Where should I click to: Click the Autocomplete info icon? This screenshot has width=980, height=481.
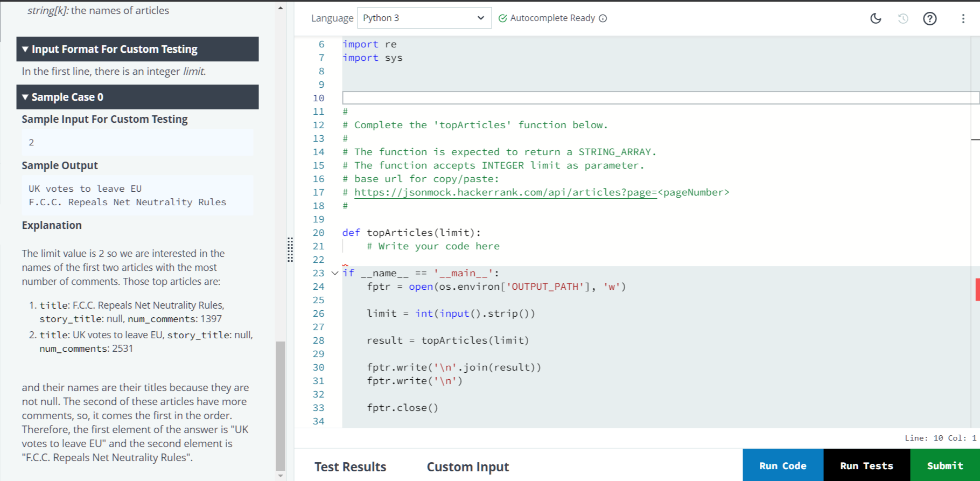[603, 18]
